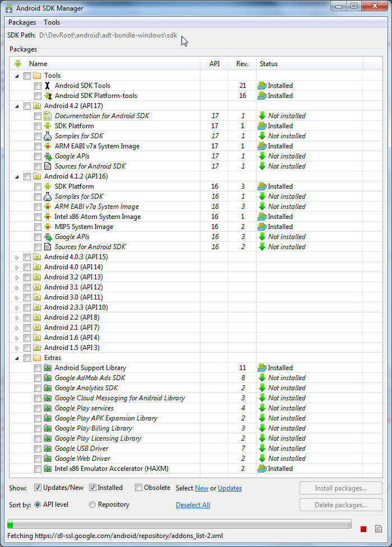Select the Repository sort radio button
Screen dimensions: 392x547
point(92,504)
